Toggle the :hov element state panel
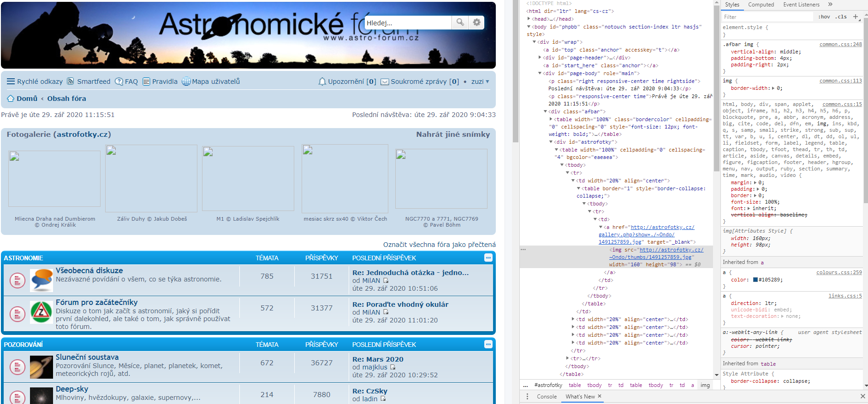868x404 pixels. click(824, 17)
